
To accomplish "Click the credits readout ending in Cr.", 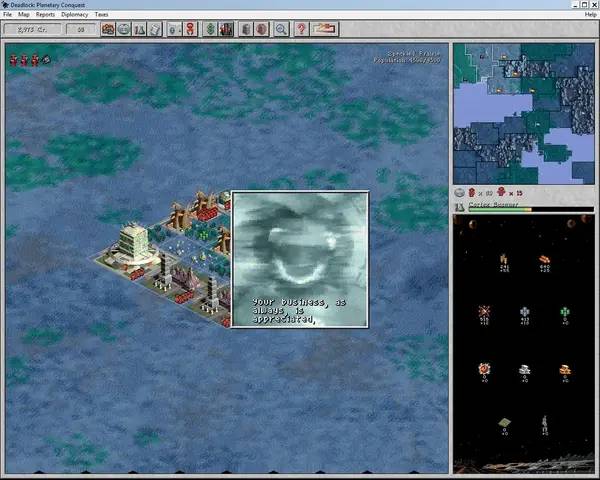I will [x=33, y=29].
